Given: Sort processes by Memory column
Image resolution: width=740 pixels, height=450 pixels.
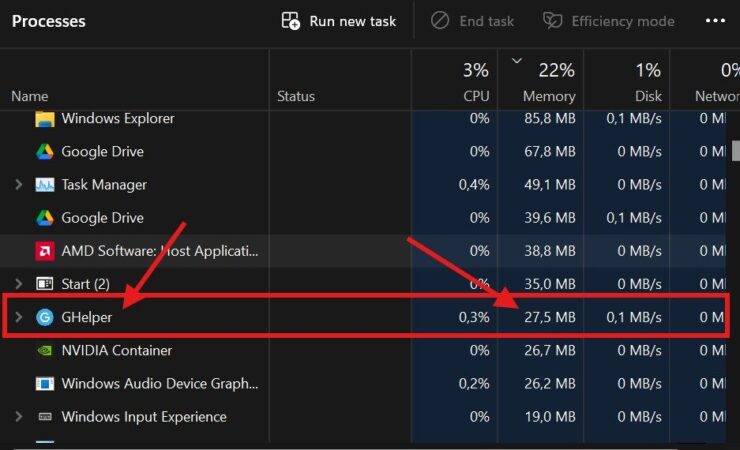Looking at the screenshot, I should coord(549,96).
